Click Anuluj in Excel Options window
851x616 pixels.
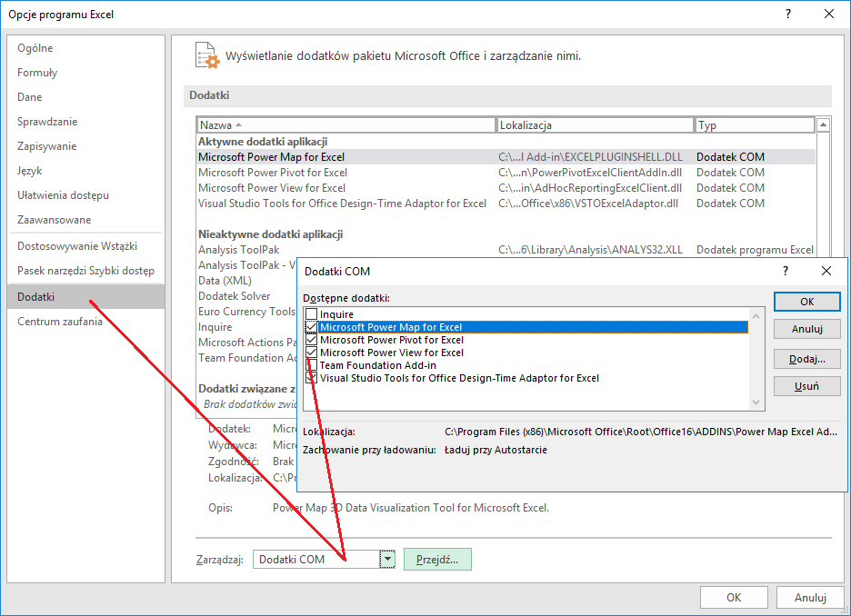pyautogui.click(x=810, y=597)
